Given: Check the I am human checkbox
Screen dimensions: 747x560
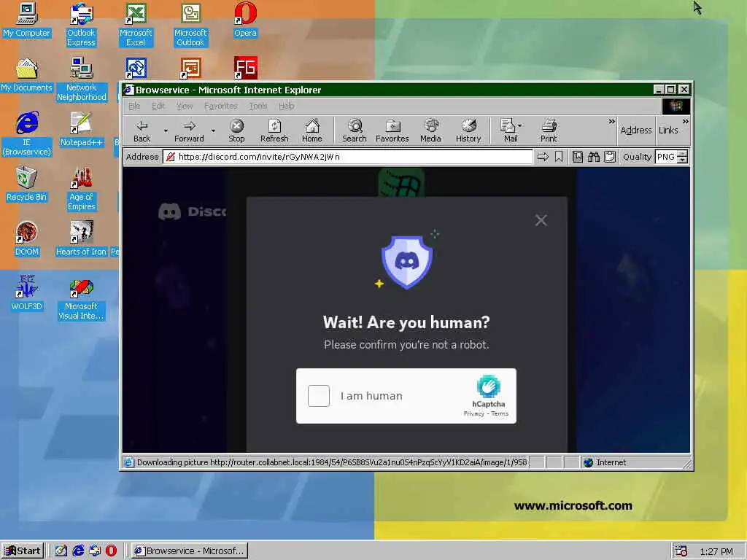Looking at the screenshot, I should [x=319, y=396].
